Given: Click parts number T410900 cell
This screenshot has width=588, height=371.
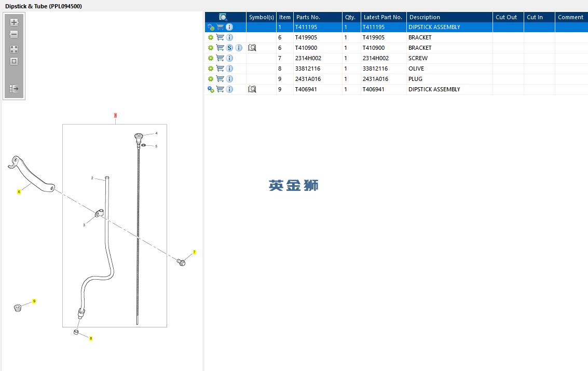Looking at the screenshot, I should pyautogui.click(x=318, y=48).
